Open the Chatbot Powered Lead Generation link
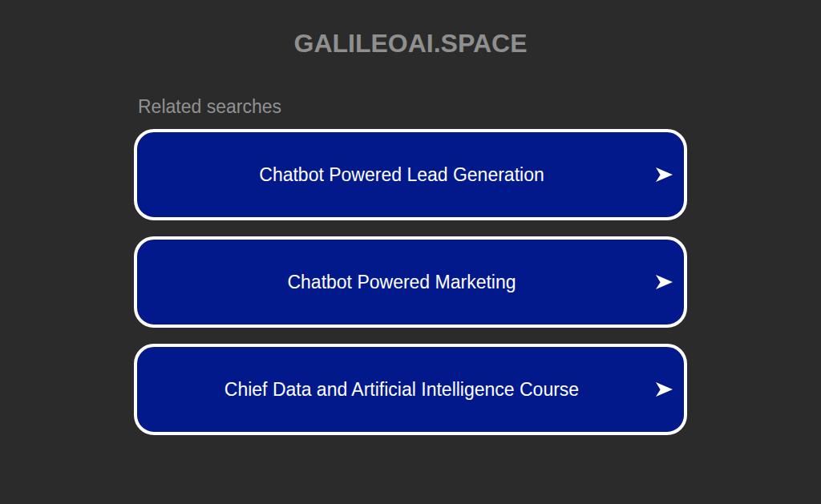Screen dimensions: 821x504 click(x=401, y=175)
